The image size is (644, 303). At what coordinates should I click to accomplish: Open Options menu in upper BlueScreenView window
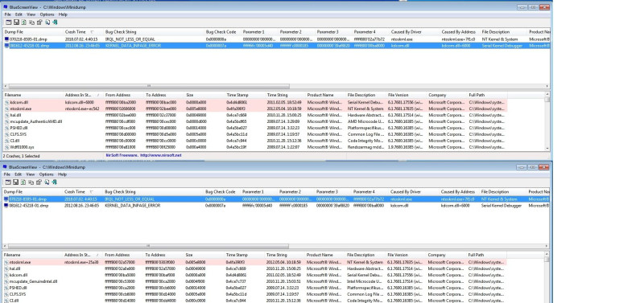click(47, 14)
